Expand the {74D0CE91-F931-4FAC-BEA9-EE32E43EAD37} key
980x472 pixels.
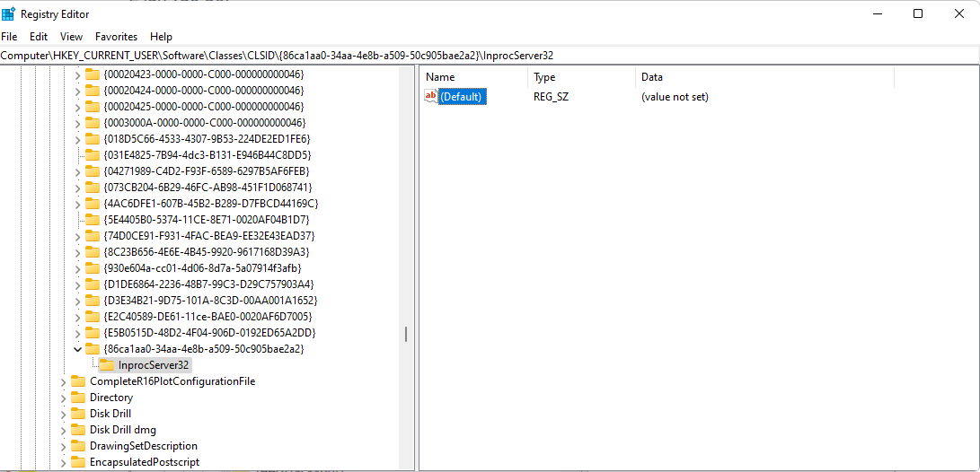77,237
